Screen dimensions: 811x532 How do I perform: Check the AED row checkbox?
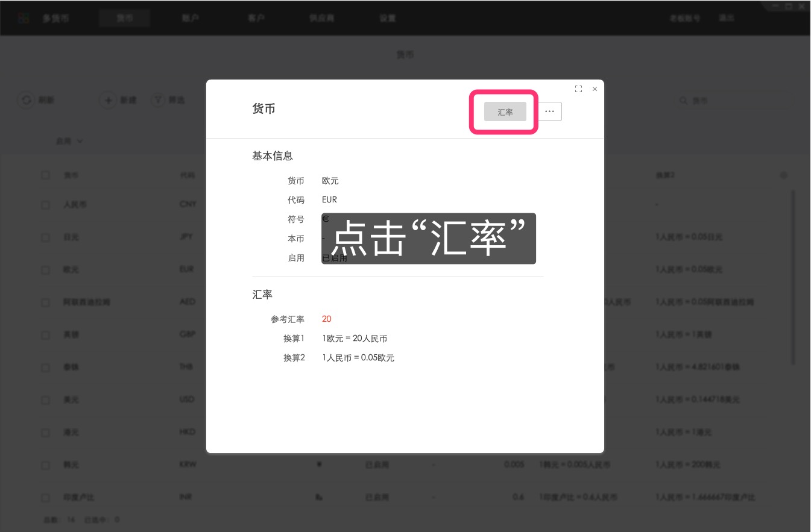tap(46, 302)
